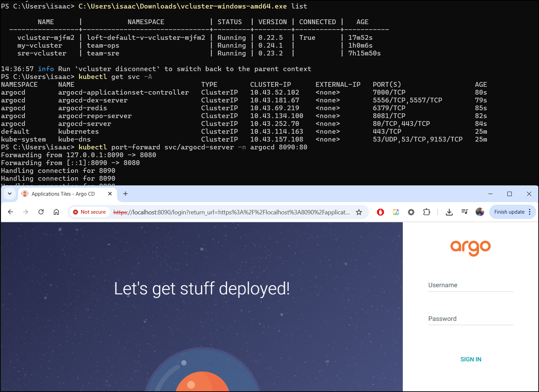
Task: Click '80/TCP,443/TCP' ports value in terminal
Action: pyautogui.click(x=401, y=124)
